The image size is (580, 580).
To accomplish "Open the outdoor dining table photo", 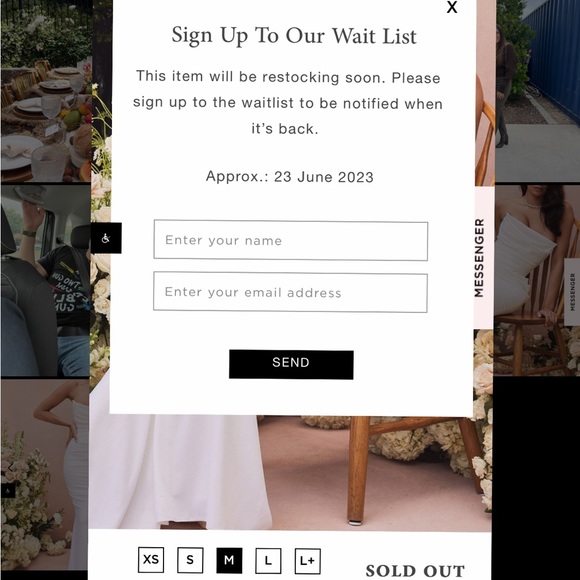I will click(x=46, y=91).
